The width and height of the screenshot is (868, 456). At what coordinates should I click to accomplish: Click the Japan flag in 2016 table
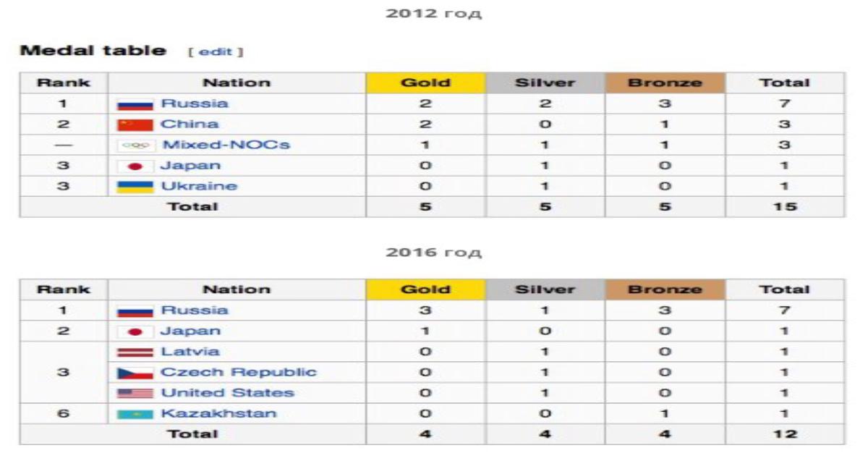[x=135, y=332]
